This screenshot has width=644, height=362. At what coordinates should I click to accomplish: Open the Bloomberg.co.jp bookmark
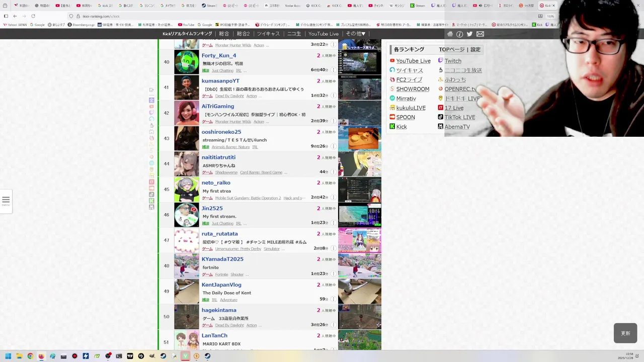pyautogui.click(x=81, y=25)
